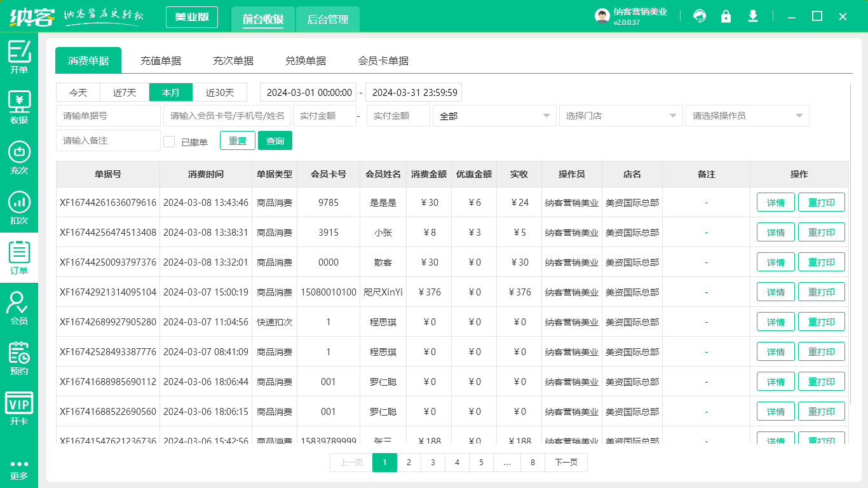Open the 请选择操作员 operator dropdown
This screenshot has width=868, height=488.
point(747,116)
